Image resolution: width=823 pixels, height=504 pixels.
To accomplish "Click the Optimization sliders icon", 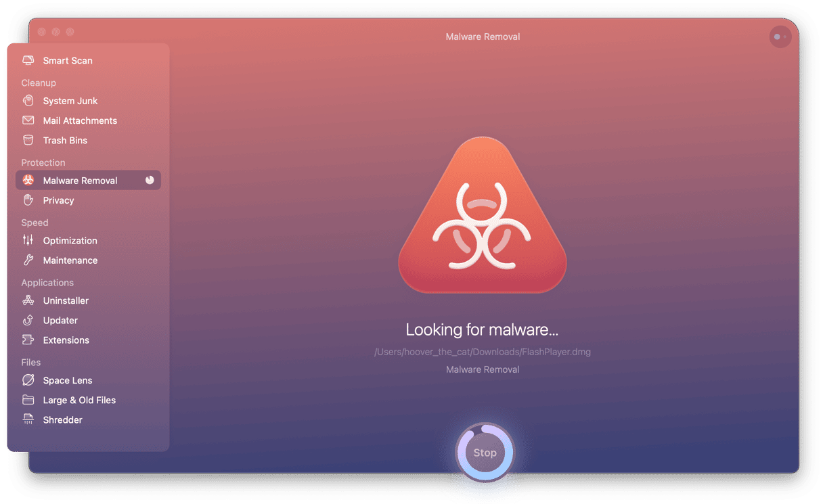I will pos(28,240).
